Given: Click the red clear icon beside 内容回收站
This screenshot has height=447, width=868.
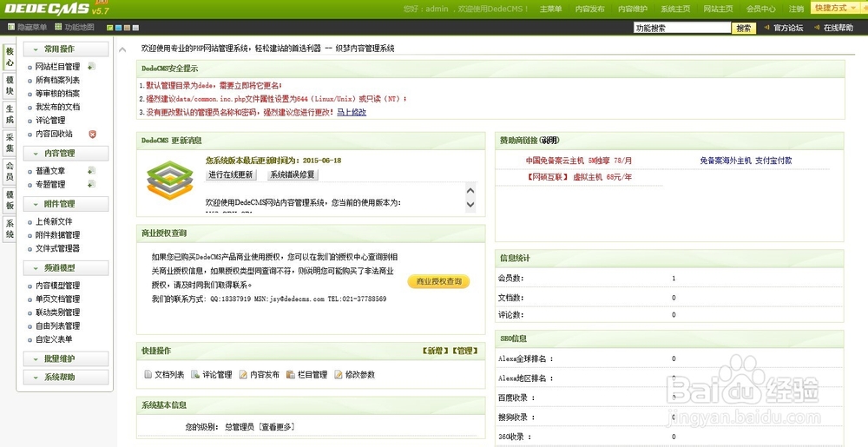Looking at the screenshot, I should coord(93,134).
